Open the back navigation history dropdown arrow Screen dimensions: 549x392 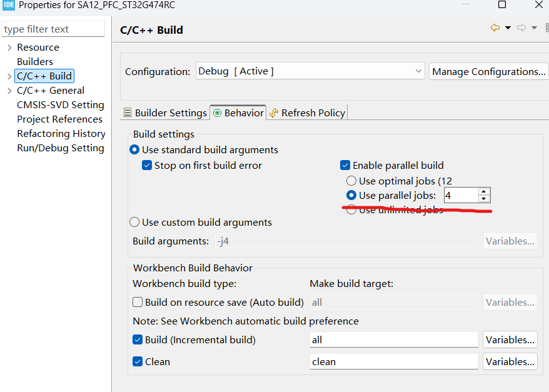point(508,28)
